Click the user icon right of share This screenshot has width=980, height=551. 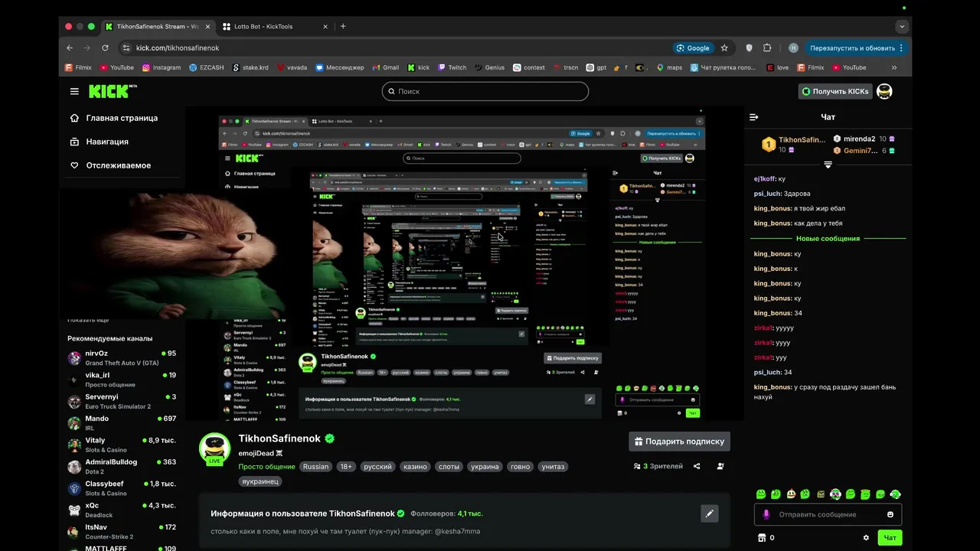coord(720,466)
